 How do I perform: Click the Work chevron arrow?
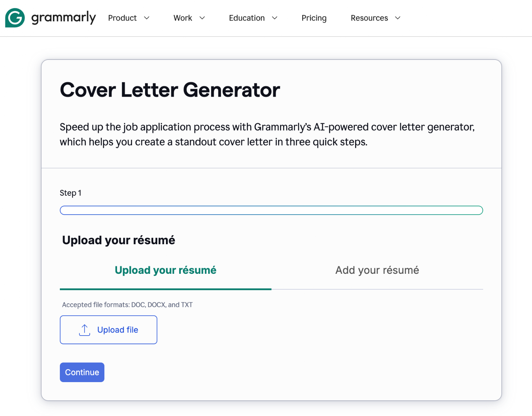pos(202,18)
